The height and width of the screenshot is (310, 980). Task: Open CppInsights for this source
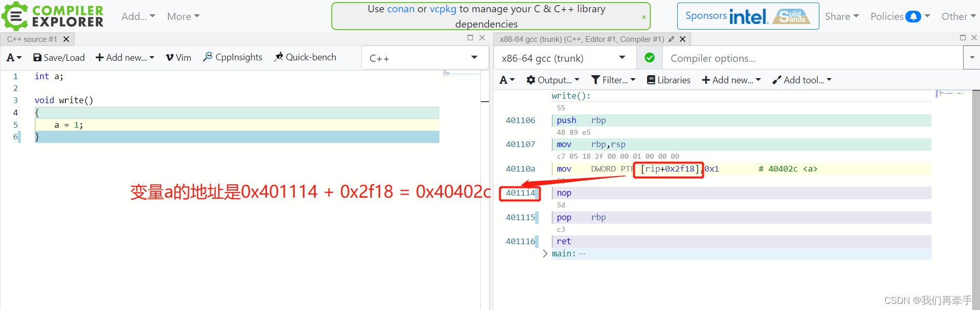(x=233, y=57)
